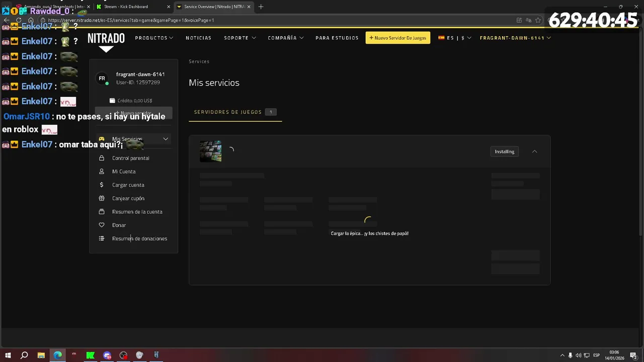Show hidden system tray icons

pyautogui.click(x=562, y=355)
